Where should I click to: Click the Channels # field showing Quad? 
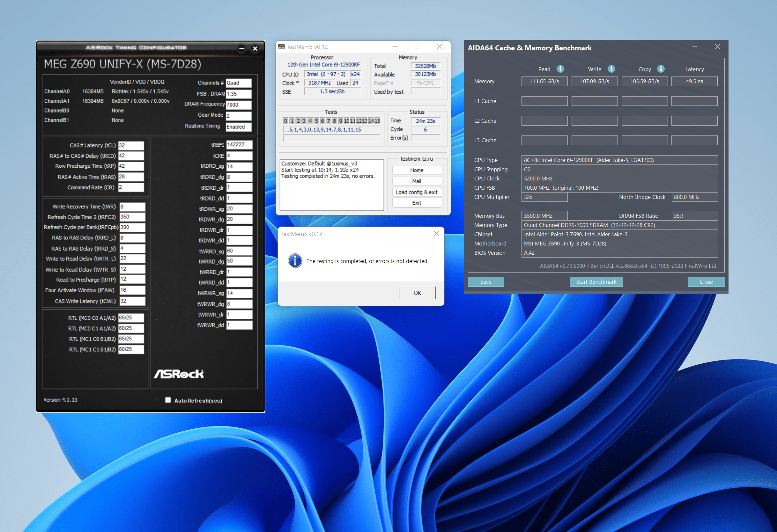pos(239,83)
